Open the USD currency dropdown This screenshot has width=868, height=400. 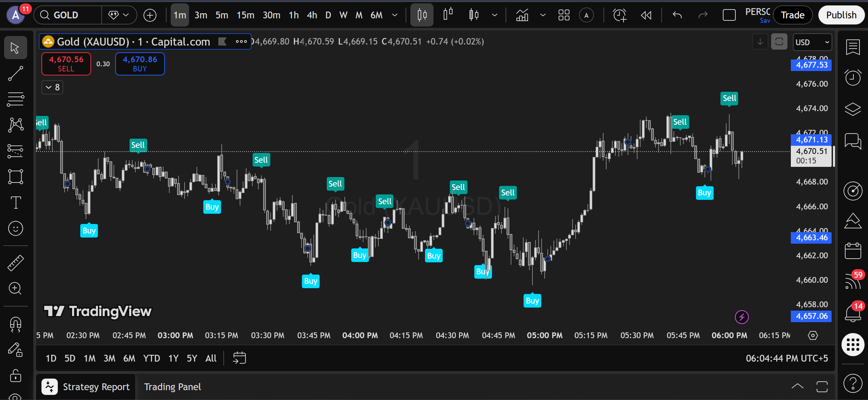tap(812, 42)
